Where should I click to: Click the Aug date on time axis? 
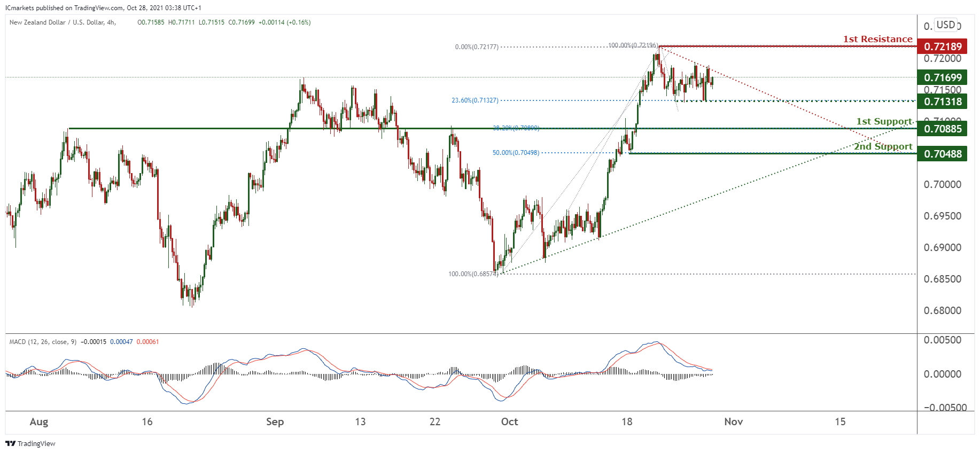tap(39, 421)
